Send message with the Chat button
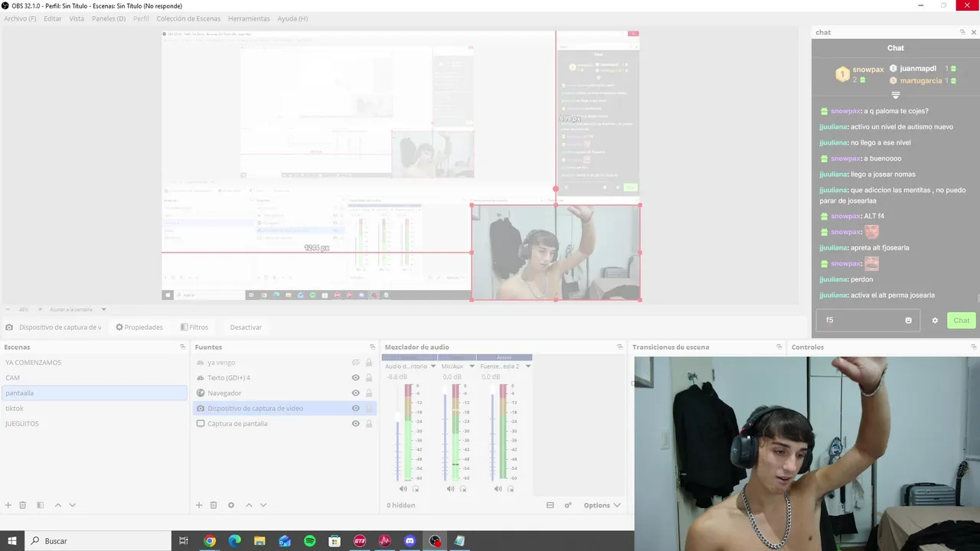Viewport: 980px width, 551px height. (962, 321)
